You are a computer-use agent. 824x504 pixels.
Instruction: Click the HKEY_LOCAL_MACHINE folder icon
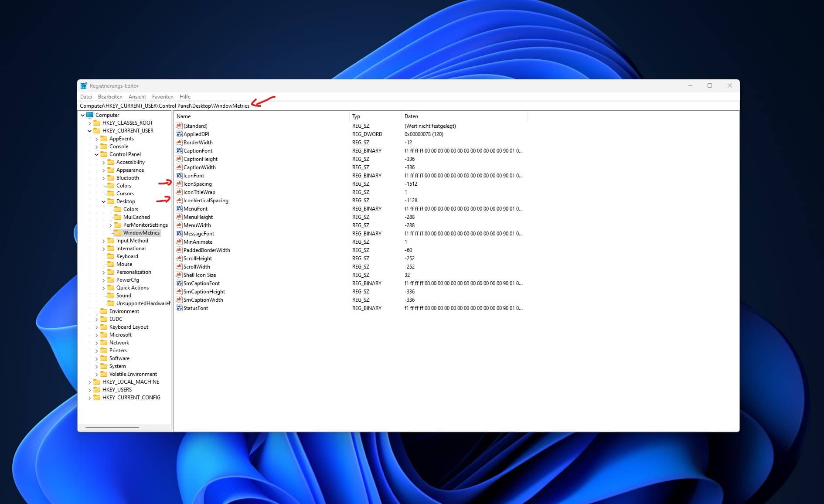tap(97, 382)
